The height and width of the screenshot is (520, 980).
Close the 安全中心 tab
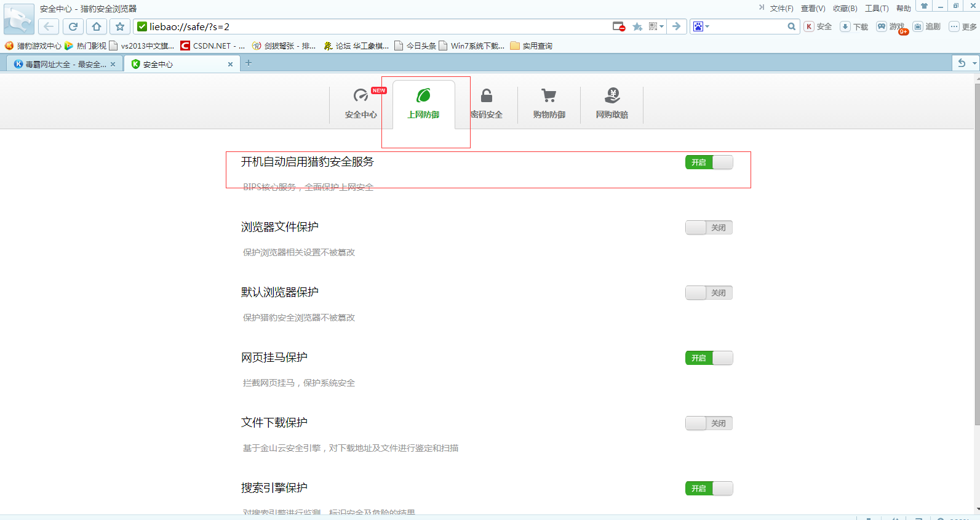(230, 64)
